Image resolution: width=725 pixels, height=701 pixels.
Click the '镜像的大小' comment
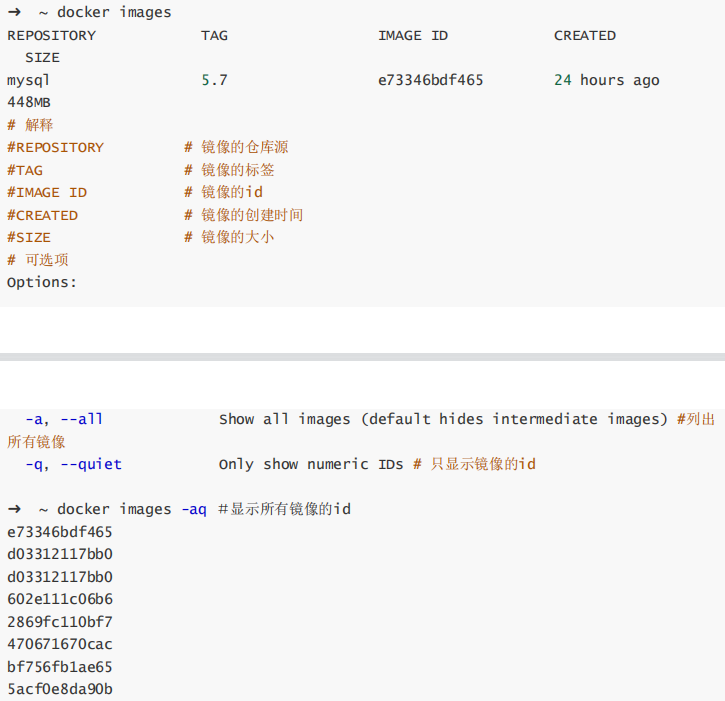[x=238, y=237]
